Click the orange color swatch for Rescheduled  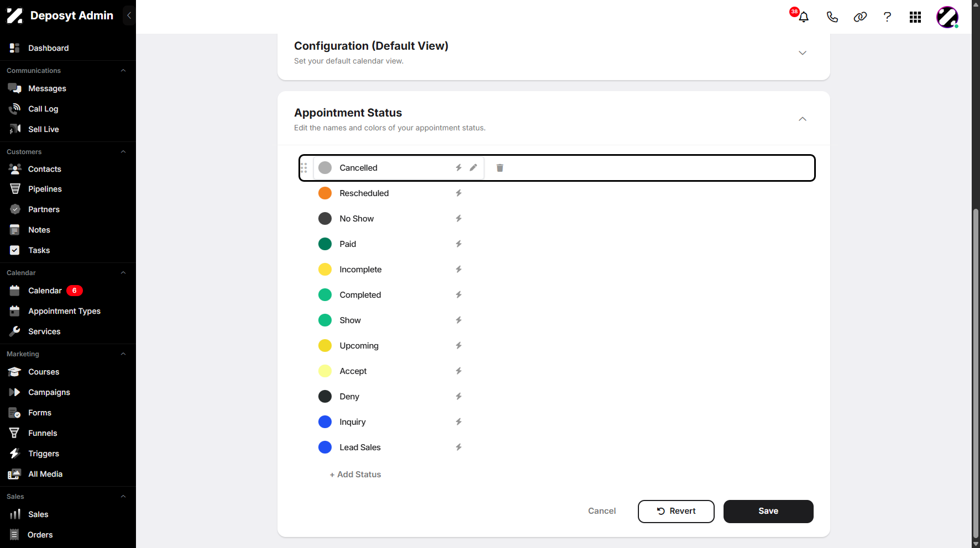pyautogui.click(x=325, y=193)
